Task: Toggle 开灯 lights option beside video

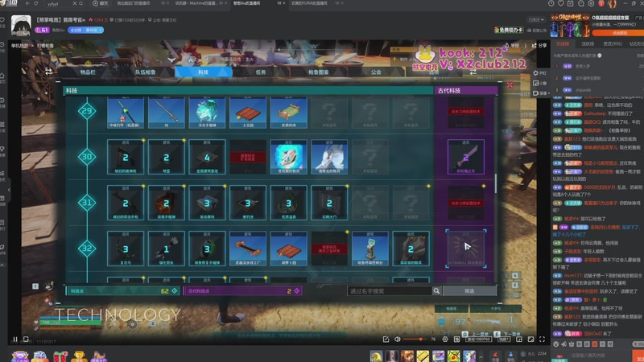Action: coord(539,73)
